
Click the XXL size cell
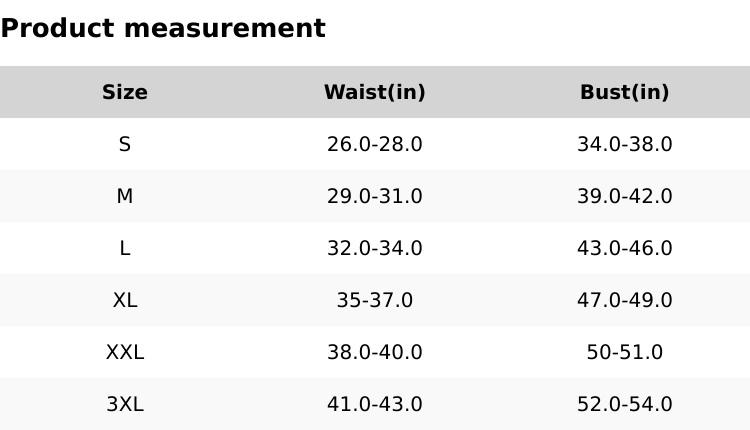tap(125, 352)
